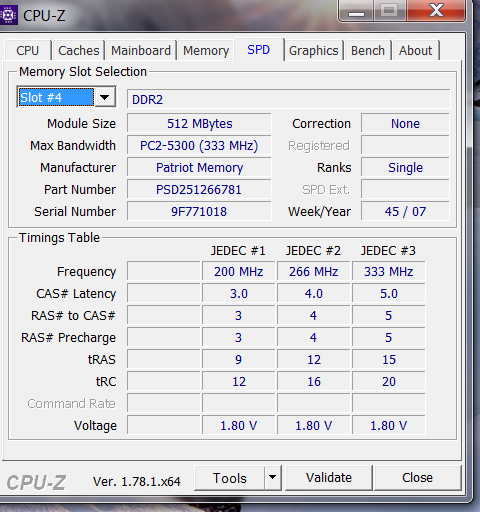
Task: Click the tRC value 16
Action: (x=314, y=382)
